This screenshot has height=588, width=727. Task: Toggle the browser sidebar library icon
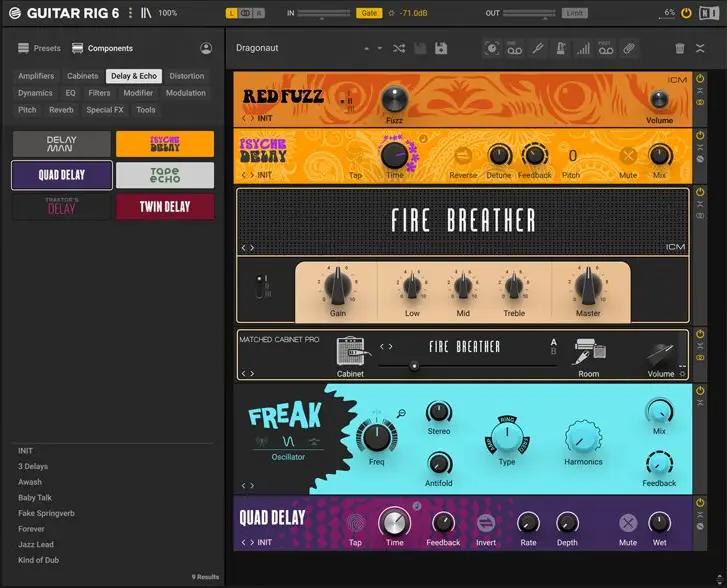[146, 13]
